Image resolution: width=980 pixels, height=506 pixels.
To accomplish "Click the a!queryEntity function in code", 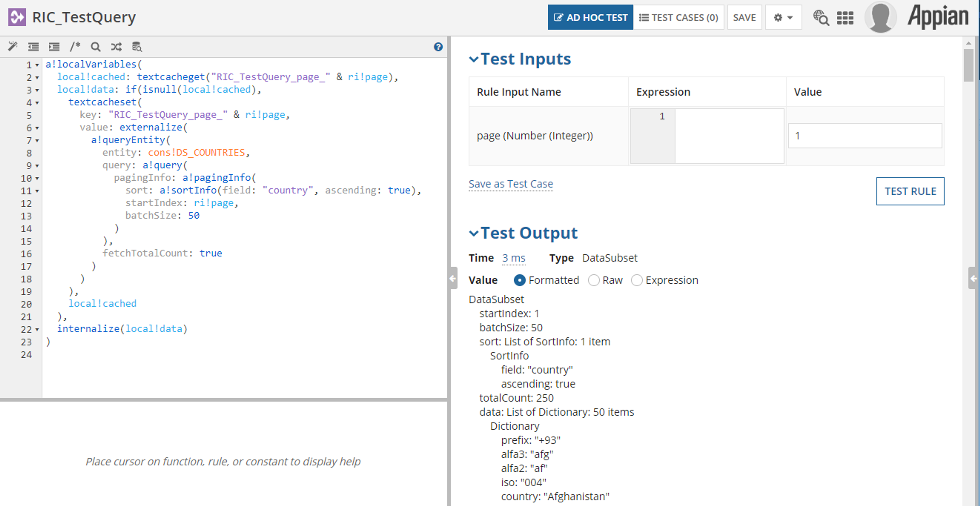I will 128,140.
